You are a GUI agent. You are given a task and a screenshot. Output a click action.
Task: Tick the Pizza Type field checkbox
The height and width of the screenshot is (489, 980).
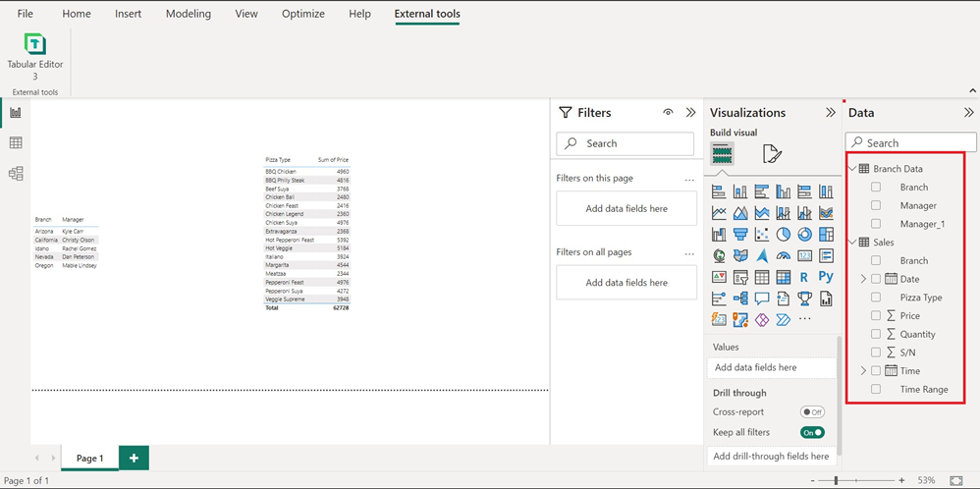click(876, 297)
